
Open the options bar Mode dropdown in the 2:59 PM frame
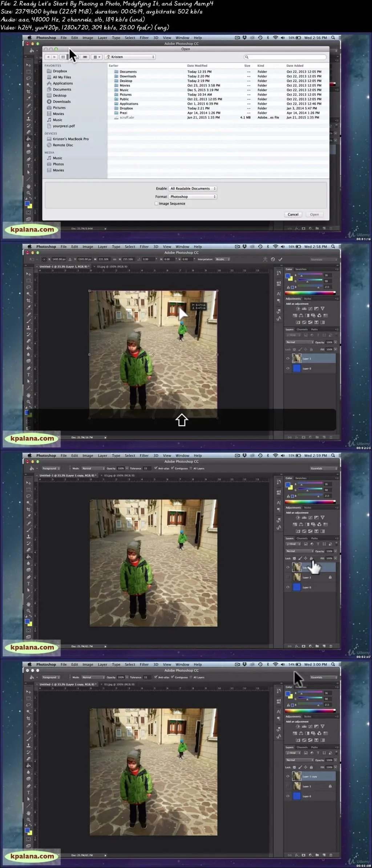coord(93,468)
